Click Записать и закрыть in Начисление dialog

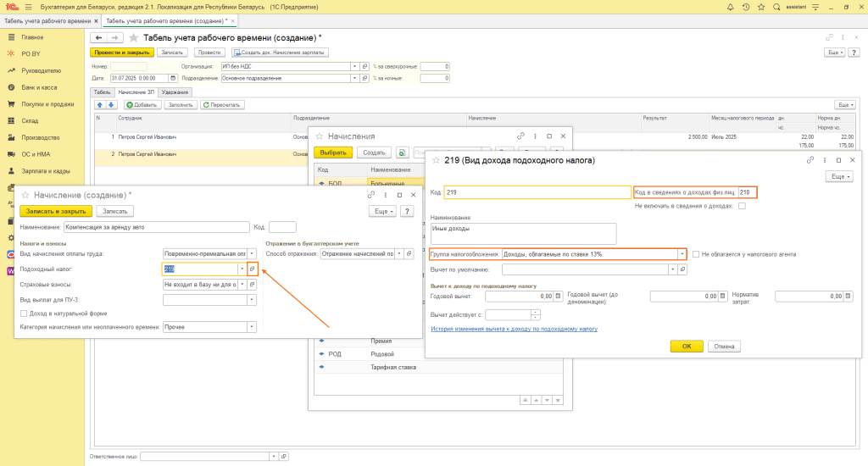point(56,211)
